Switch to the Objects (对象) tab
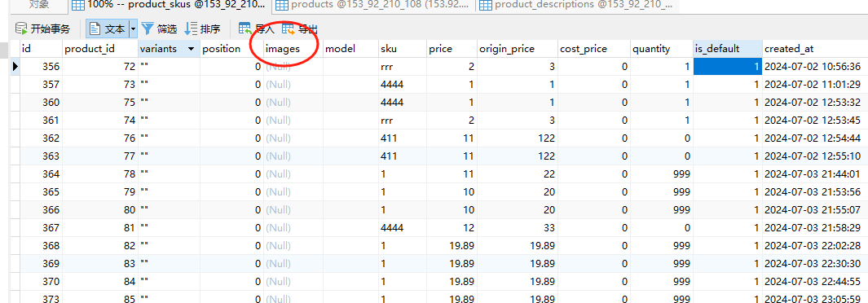 pos(38,5)
